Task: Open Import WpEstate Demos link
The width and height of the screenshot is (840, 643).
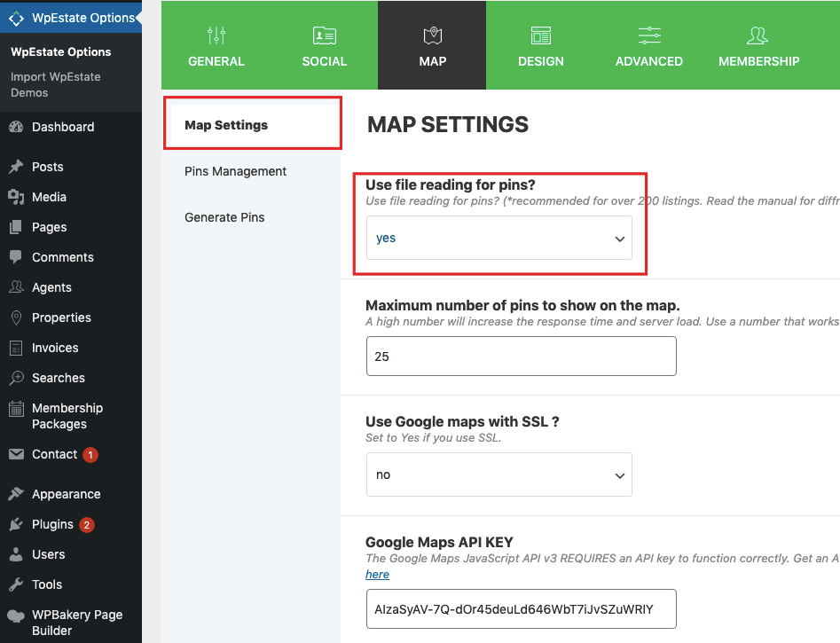Action: pyautogui.click(x=55, y=84)
